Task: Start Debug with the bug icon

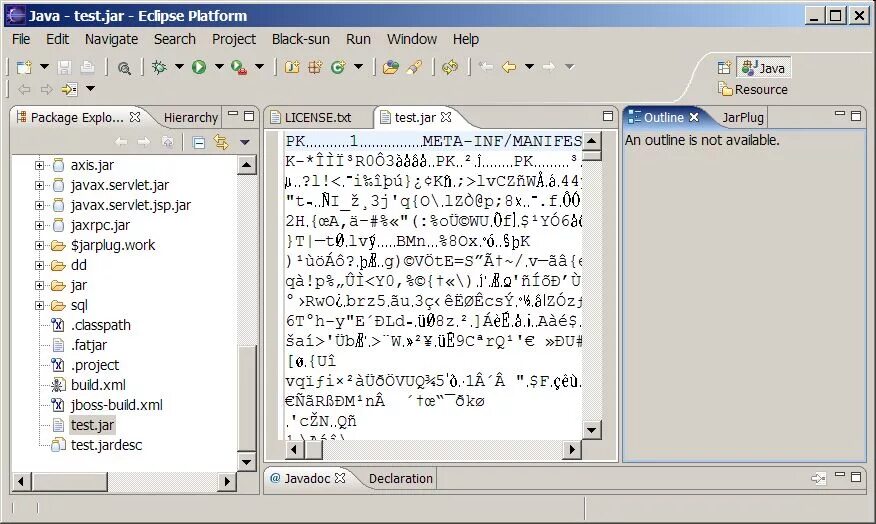Action: [x=159, y=68]
